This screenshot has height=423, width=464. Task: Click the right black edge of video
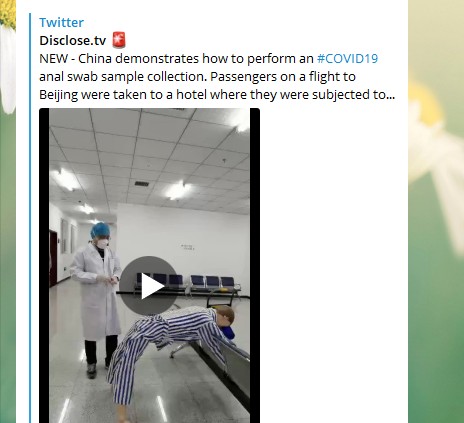255,266
